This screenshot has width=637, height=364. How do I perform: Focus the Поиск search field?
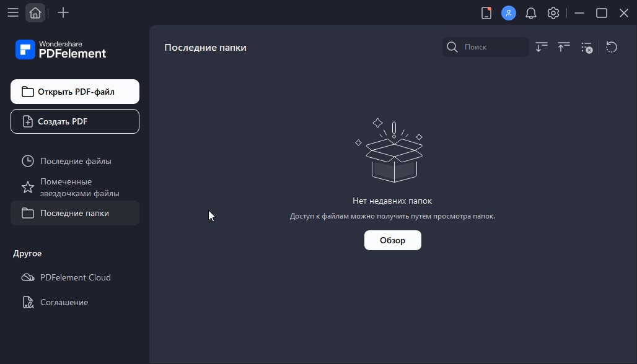[494, 47]
